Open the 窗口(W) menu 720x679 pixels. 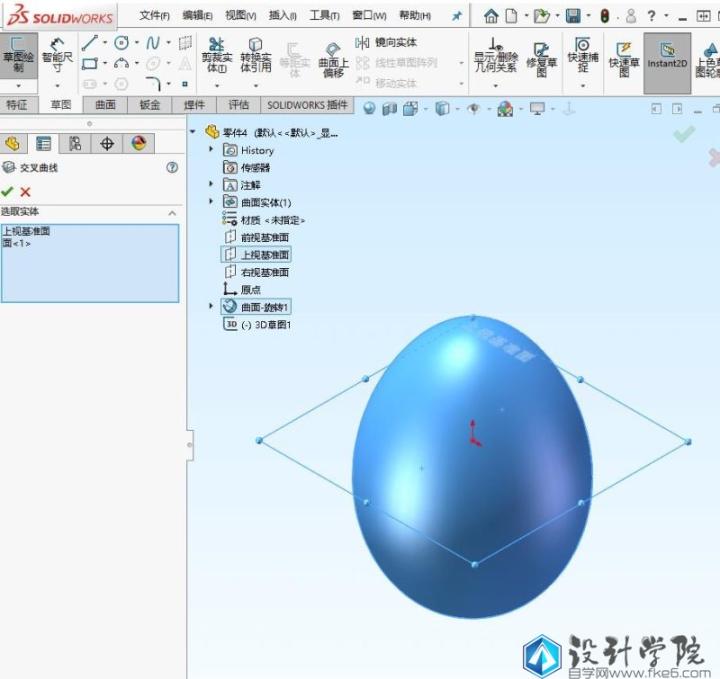pos(369,16)
